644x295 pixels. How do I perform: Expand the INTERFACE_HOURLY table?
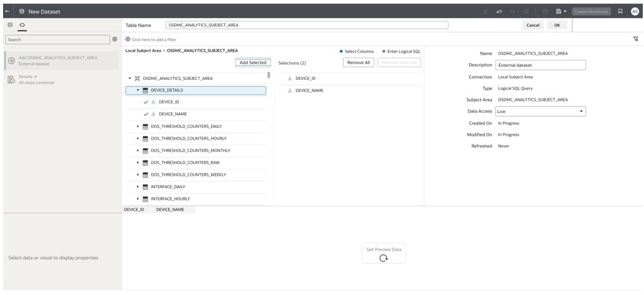point(138,199)
